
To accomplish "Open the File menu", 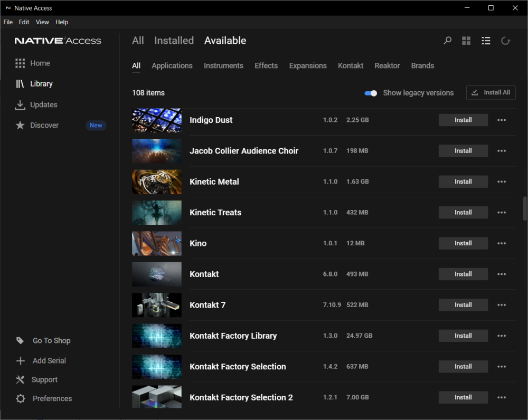I will pos(8,22).
